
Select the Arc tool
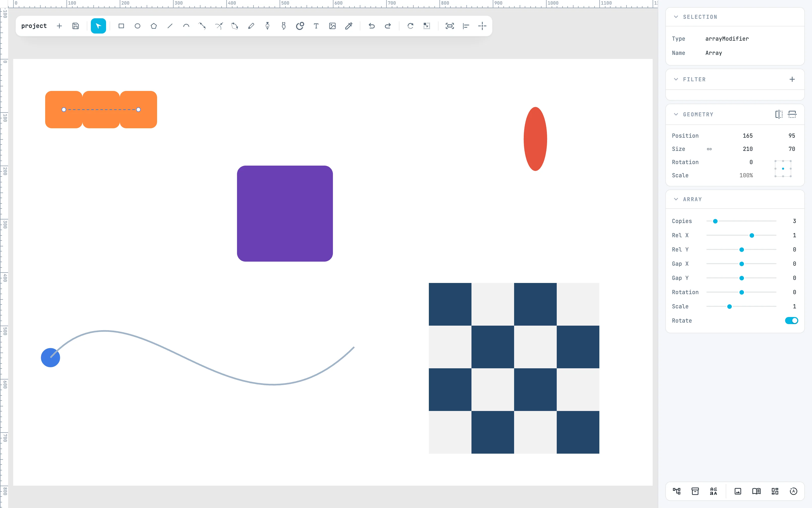coord(186,26)
